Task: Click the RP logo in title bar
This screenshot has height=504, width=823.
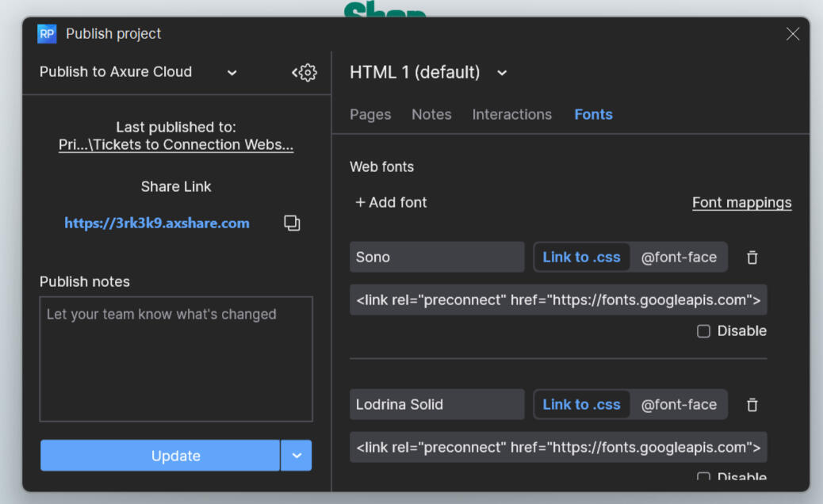Action: tap(47, 33)
